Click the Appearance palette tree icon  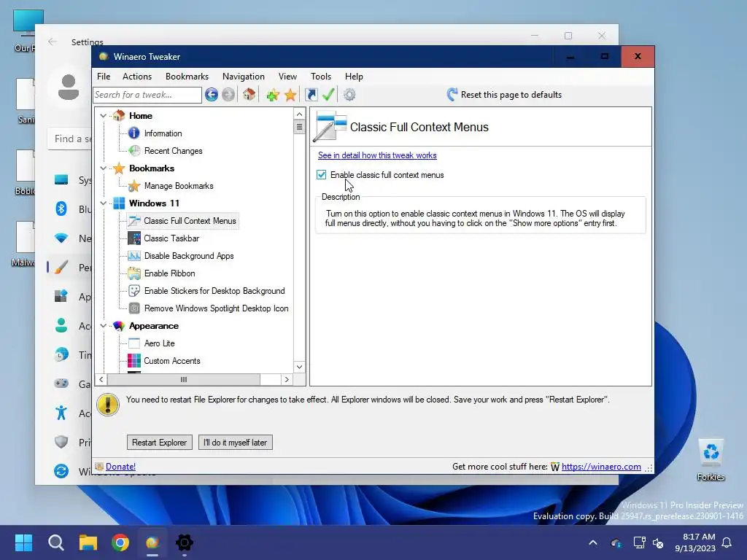[x=119, y=326]
